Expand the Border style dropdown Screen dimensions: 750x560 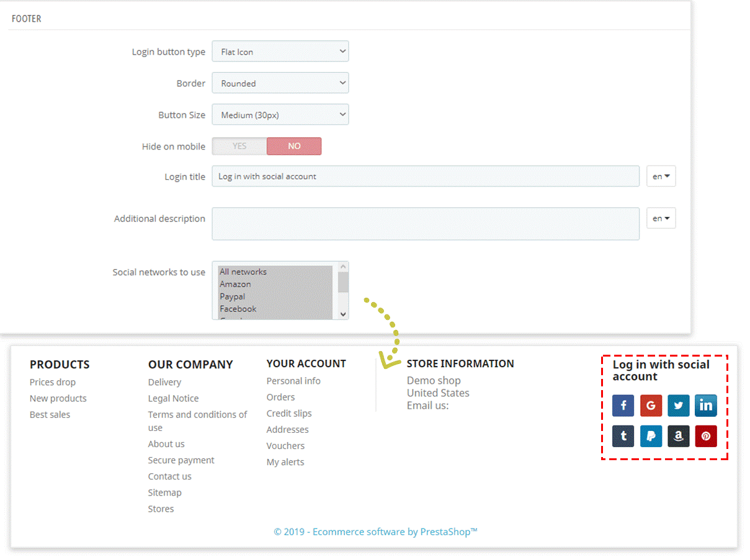click(x=280, y=83)
